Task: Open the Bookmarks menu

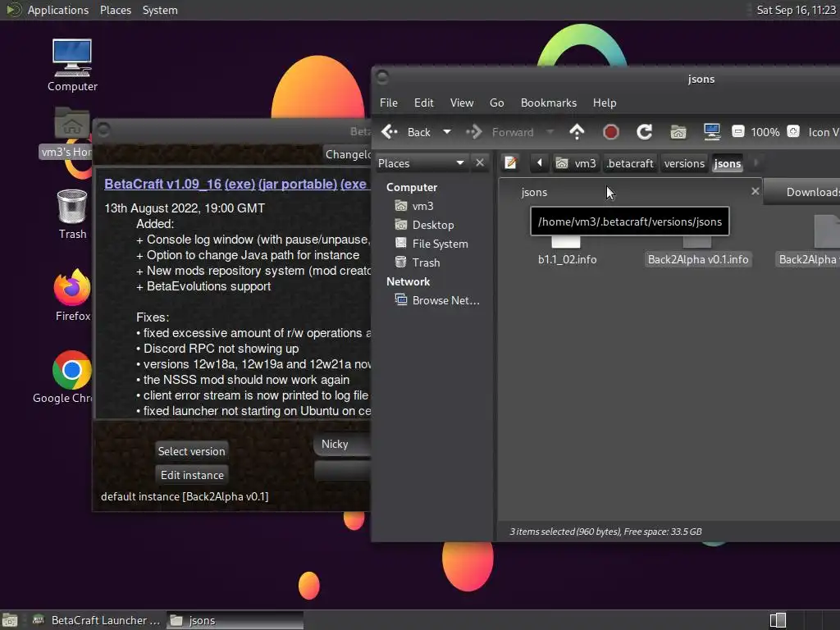Action: coord(549,103)
